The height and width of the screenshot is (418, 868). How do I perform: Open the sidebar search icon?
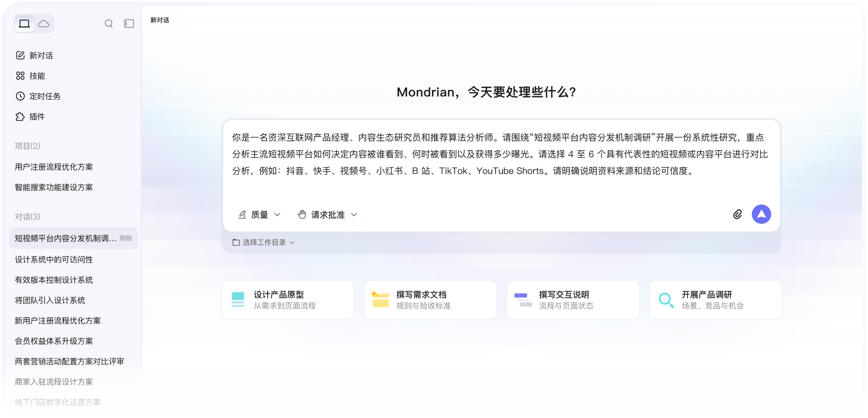pos(109,24)
